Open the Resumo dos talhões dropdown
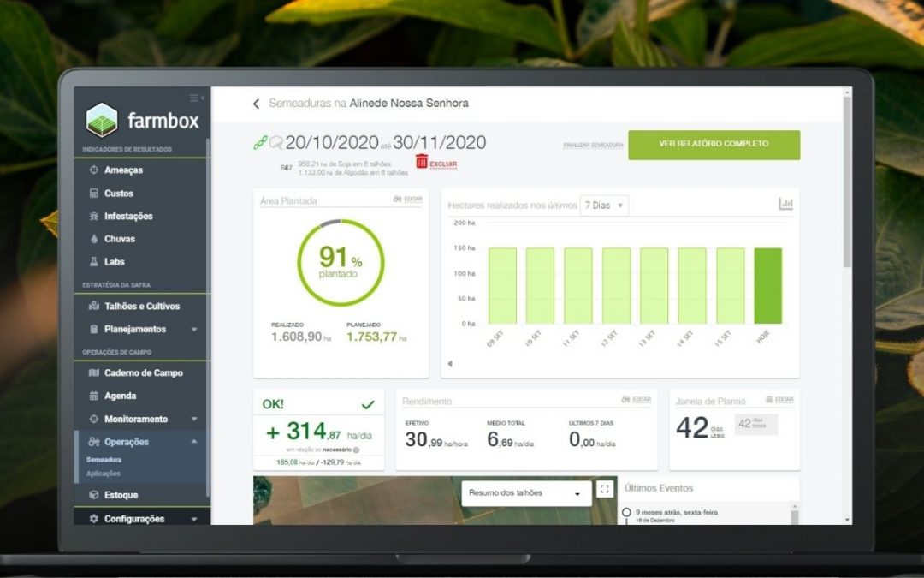This screenshot has width=924, height=578. pyautogui.click(x=524, y=493)
